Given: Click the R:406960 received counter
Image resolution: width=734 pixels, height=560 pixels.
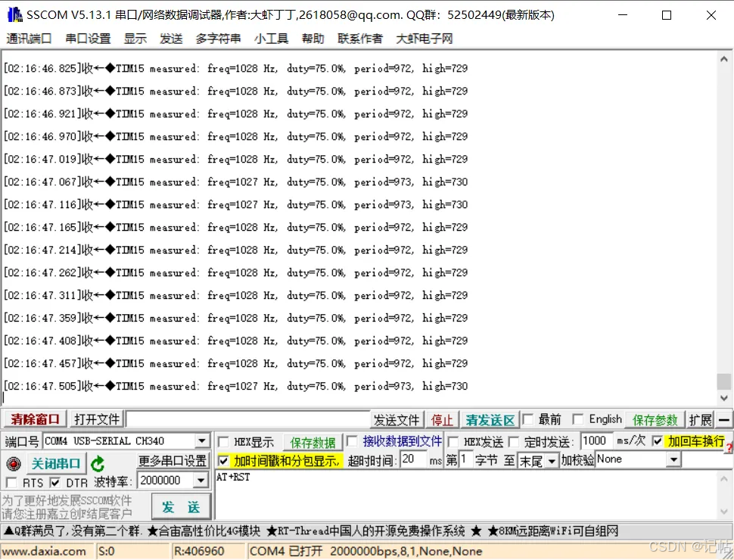Looking at the screenshot, I should [x=199, y=551].
